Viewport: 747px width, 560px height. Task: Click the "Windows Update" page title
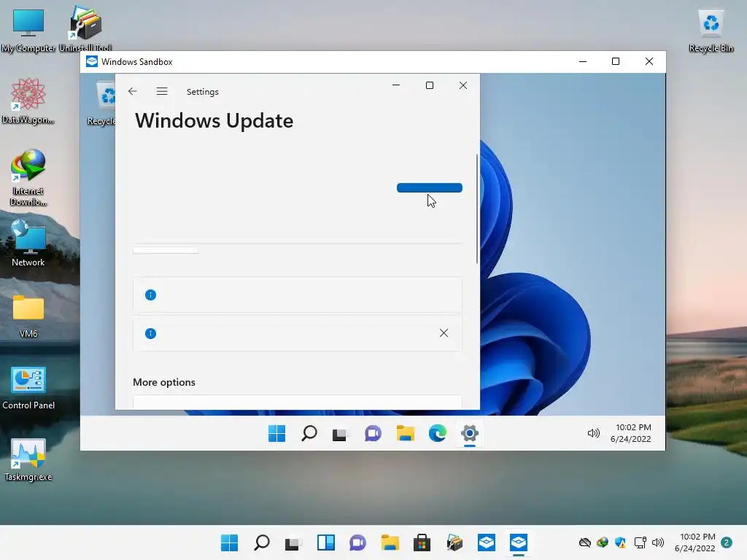pos(214,121)
